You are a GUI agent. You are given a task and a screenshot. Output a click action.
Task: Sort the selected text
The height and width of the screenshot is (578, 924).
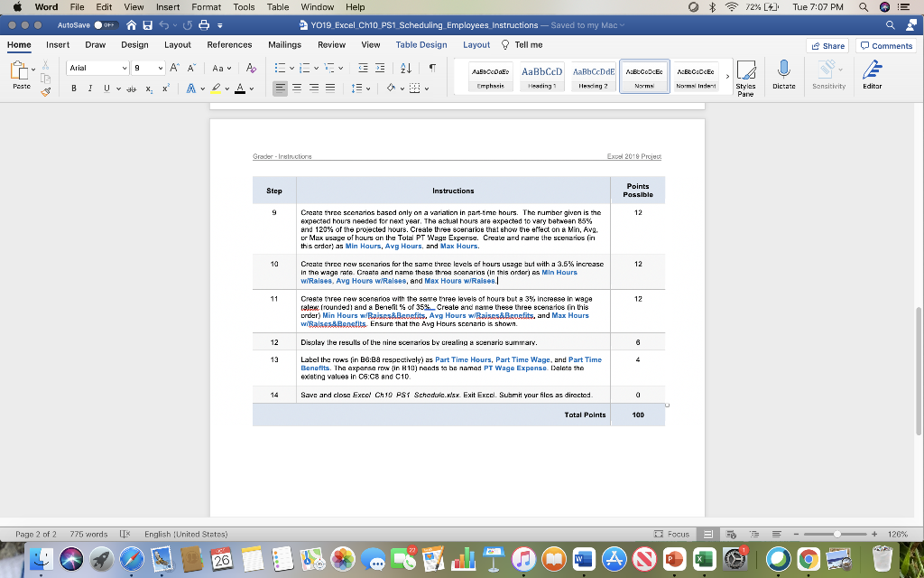pos(405,70)
